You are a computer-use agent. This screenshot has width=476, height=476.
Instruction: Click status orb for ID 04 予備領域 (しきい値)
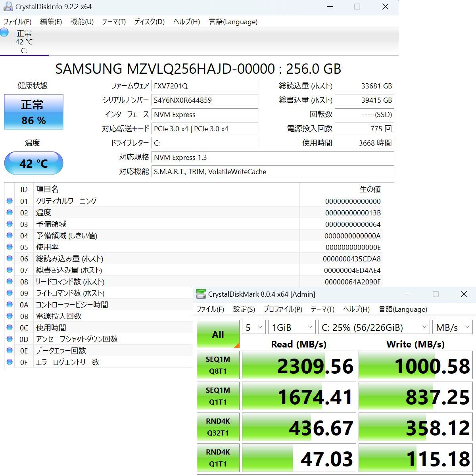coord(10,236)
